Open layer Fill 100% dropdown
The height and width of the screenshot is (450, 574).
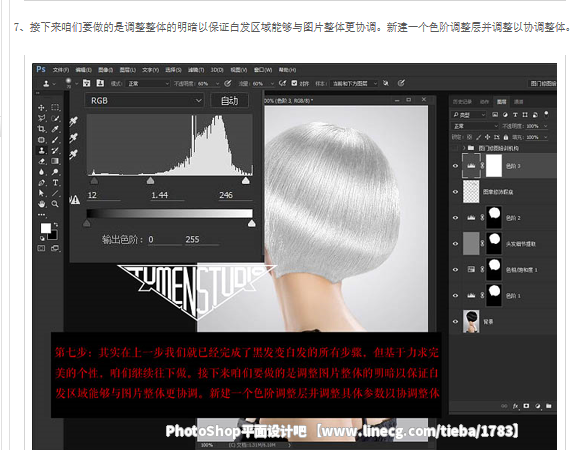(545, 137)
